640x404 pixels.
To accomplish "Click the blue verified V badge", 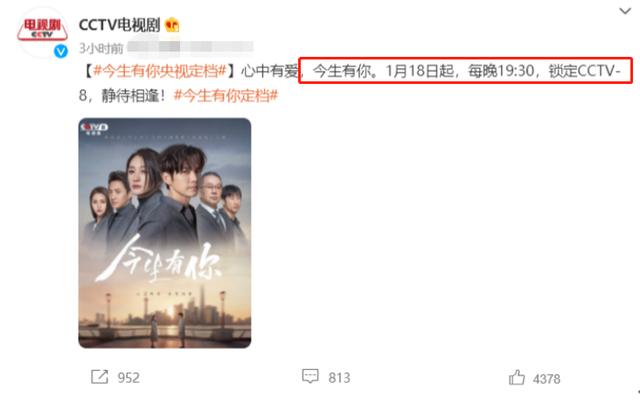I will pyautogui.click(x=61, y=51).
